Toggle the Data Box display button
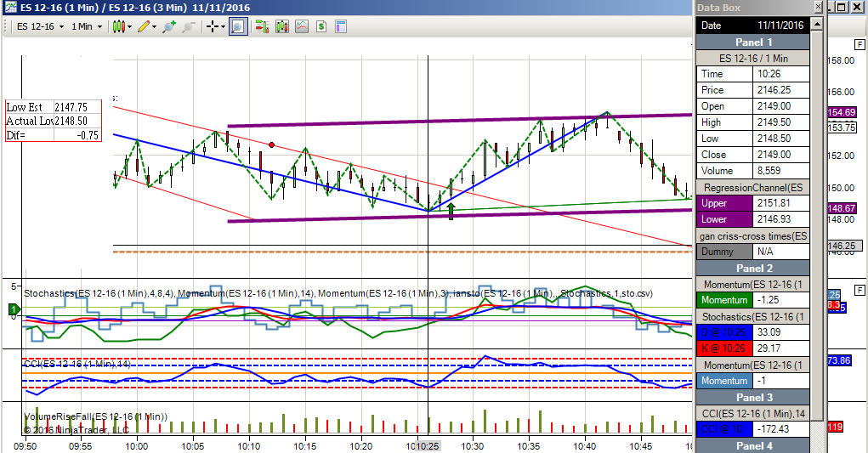This screenshot has width=868, height=453. tap(238, 26)
